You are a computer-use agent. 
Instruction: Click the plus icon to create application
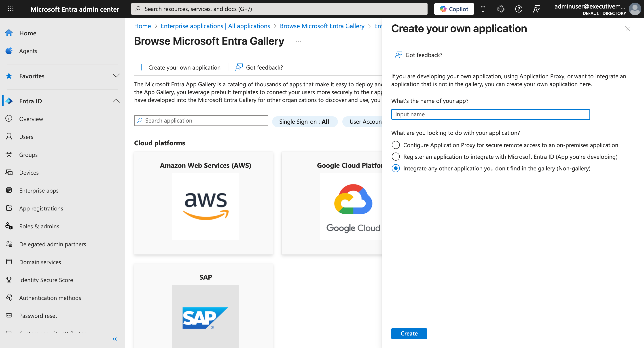[x=141, y=67]
